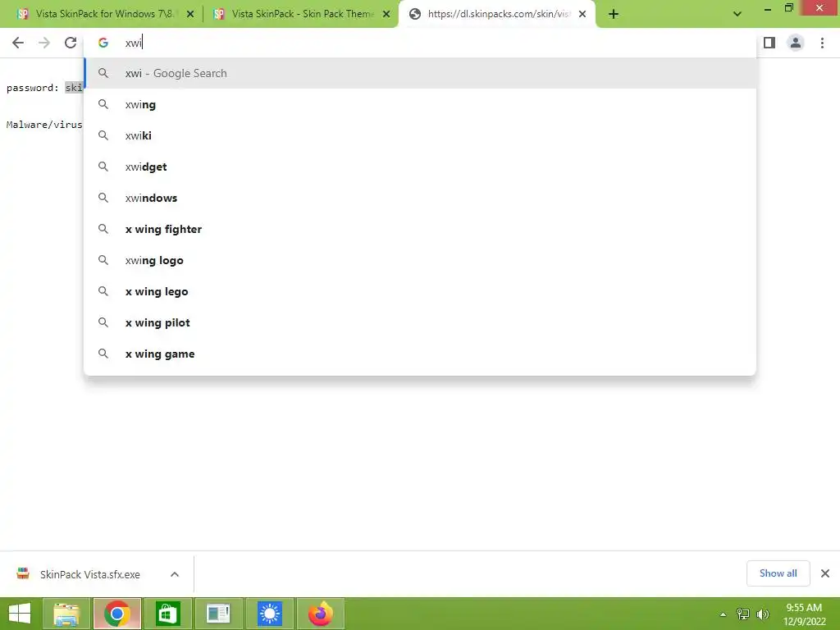Viewport: 840px width, 630px height.
Task: Select the 'x wing lego' suggestion
Action: pos(420,291)
